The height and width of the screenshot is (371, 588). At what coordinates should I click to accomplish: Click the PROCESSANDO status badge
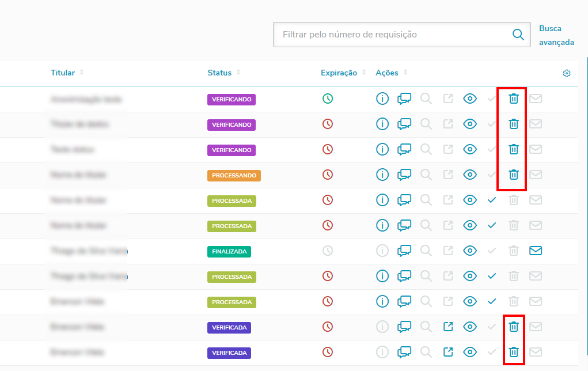click(234, 175)
